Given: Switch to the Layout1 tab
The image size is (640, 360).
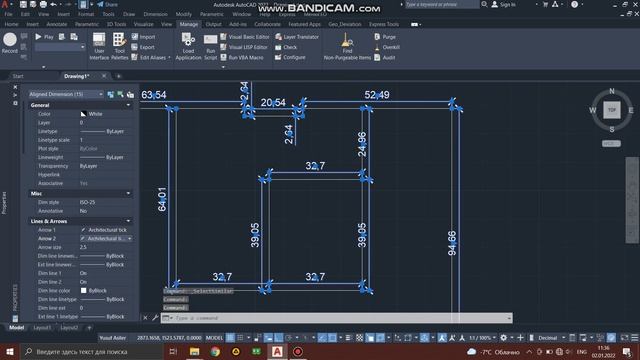Looking at the screenshot, I should click(x=42, y=327).
